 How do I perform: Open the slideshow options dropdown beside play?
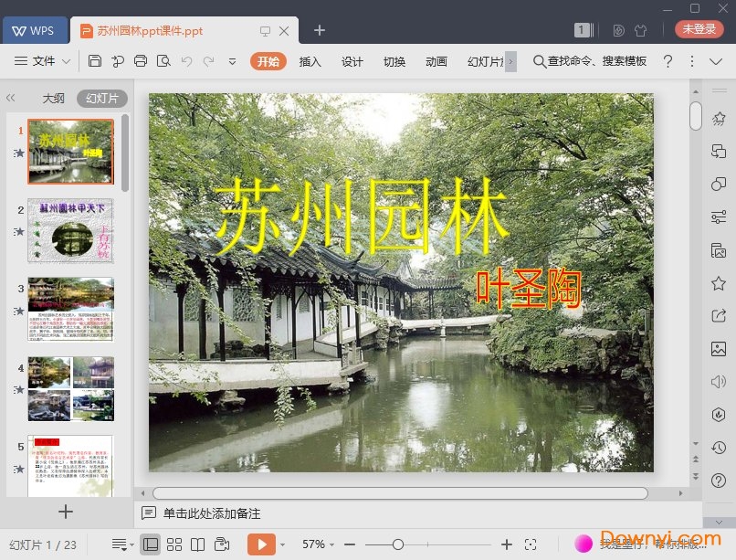pos(282,544)
